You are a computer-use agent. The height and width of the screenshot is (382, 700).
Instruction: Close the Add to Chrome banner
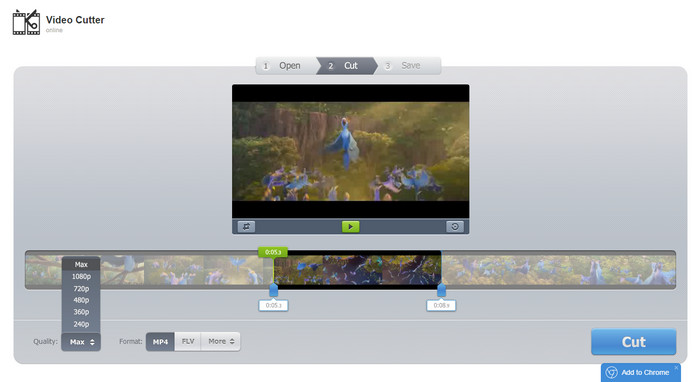676,368
